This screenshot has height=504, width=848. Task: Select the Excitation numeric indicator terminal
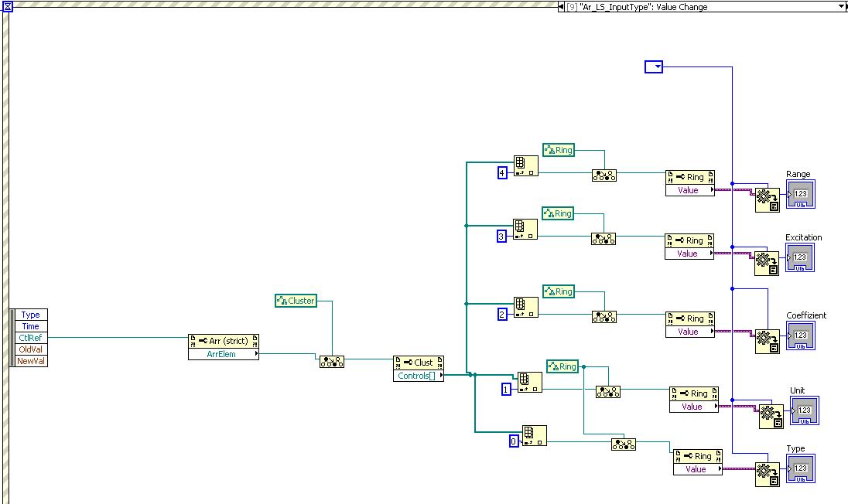pos(800,257)
